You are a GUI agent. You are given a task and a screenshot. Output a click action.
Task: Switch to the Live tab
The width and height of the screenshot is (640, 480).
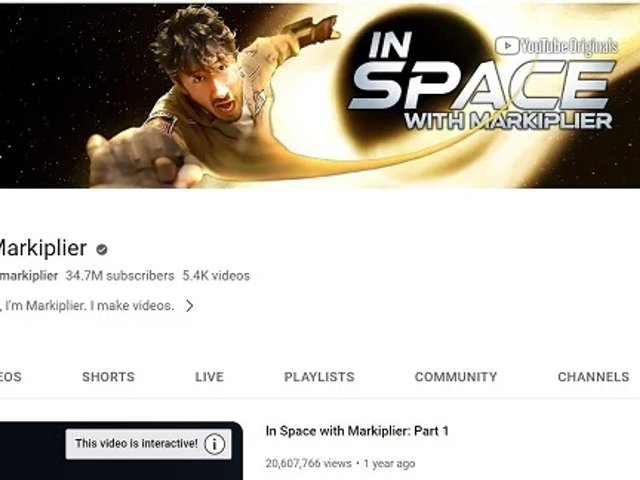pyautogui.click(x=209, y=377)
